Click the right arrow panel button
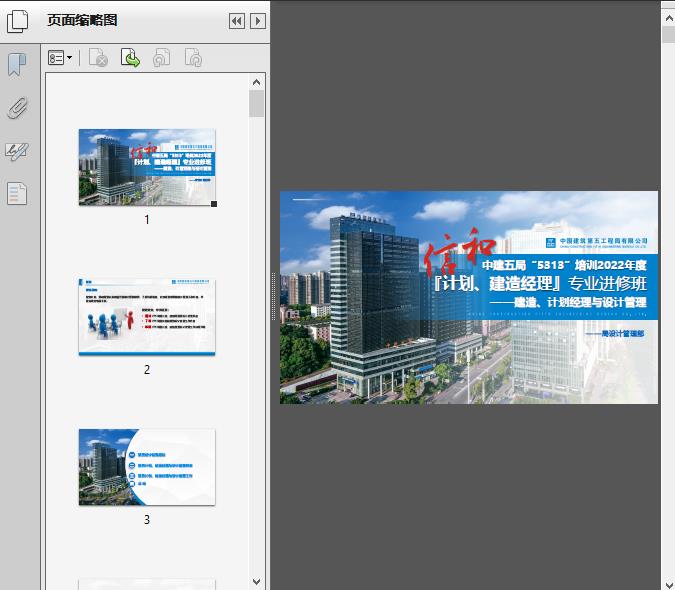675x590 pixels. click(x=258, y=21)
